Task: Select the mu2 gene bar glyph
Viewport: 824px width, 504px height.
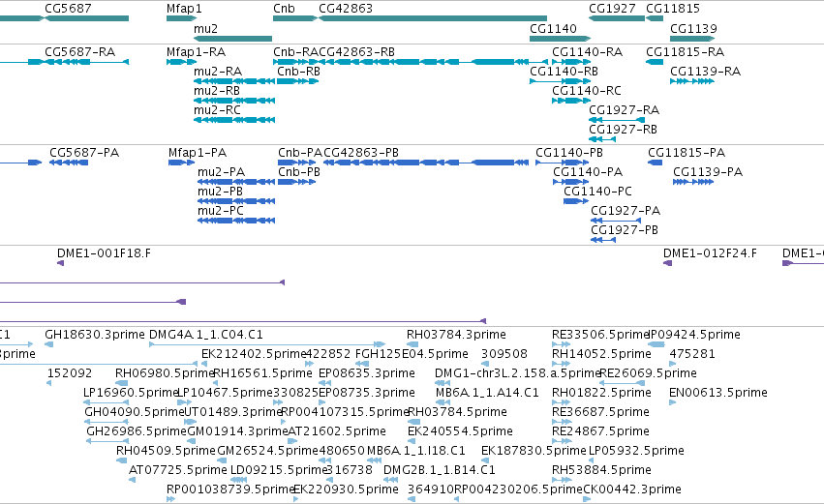Action: coord(232,39)
